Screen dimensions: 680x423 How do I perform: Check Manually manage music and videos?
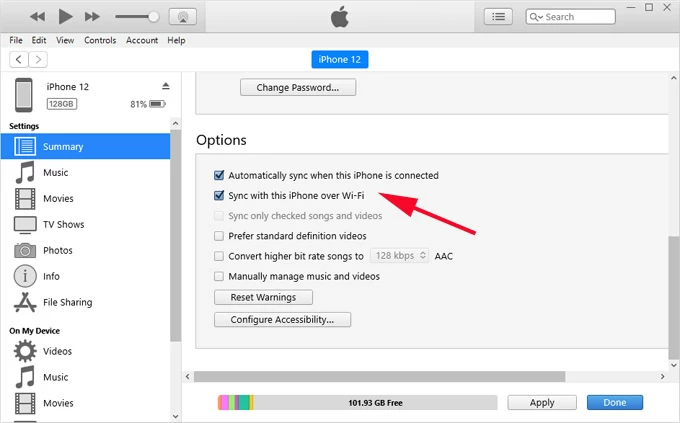coord(219,276)
